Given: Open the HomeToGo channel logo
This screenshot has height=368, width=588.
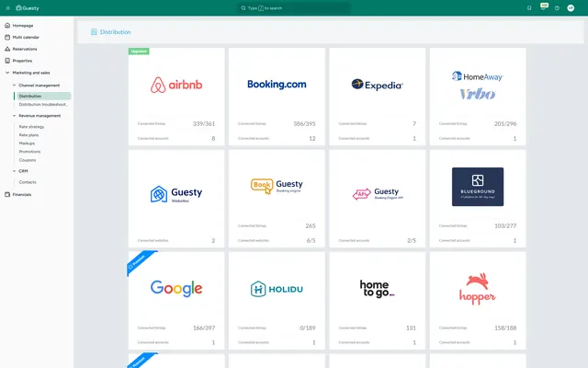Looking at the screenshot, I should click(x=377, y=289).
